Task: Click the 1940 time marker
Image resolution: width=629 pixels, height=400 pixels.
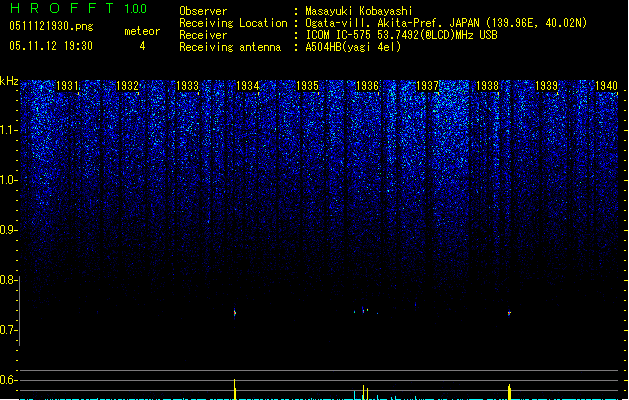Action: tap(607, 86)
